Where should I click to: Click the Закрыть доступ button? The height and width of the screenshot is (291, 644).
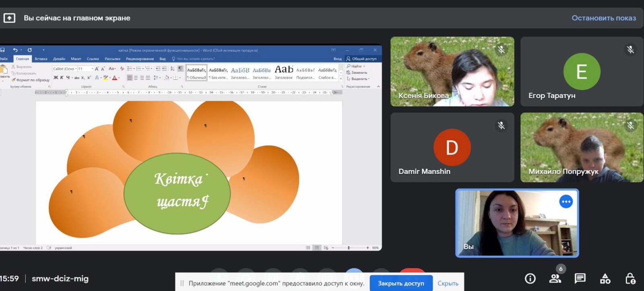[x=401, y=283]
